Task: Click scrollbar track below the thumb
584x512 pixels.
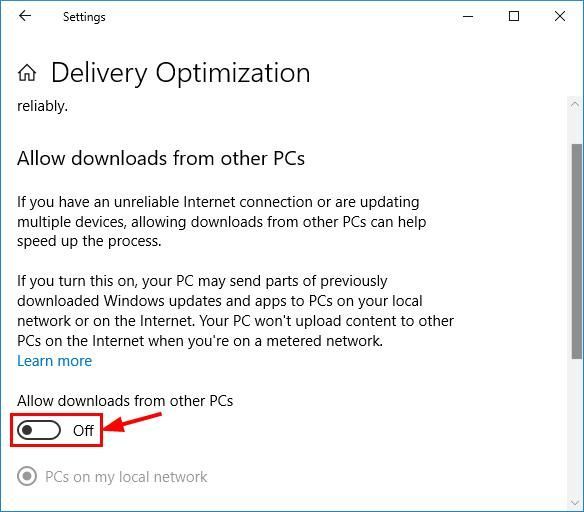Action: (x=576, y=427)
